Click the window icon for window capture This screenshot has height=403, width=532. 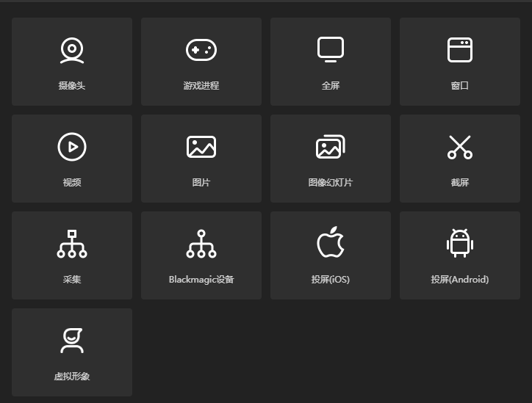pos(460,50)
